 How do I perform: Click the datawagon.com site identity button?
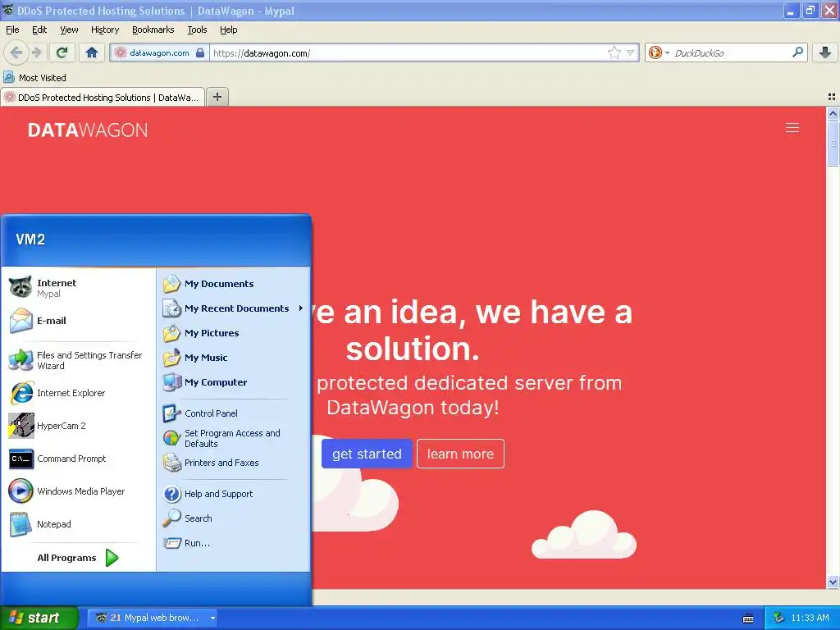[159, 52]
